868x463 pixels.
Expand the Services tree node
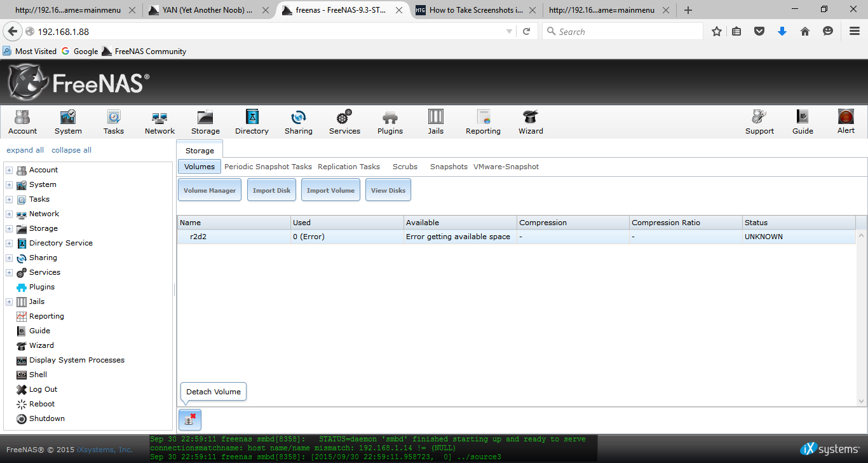coord(9,272)
